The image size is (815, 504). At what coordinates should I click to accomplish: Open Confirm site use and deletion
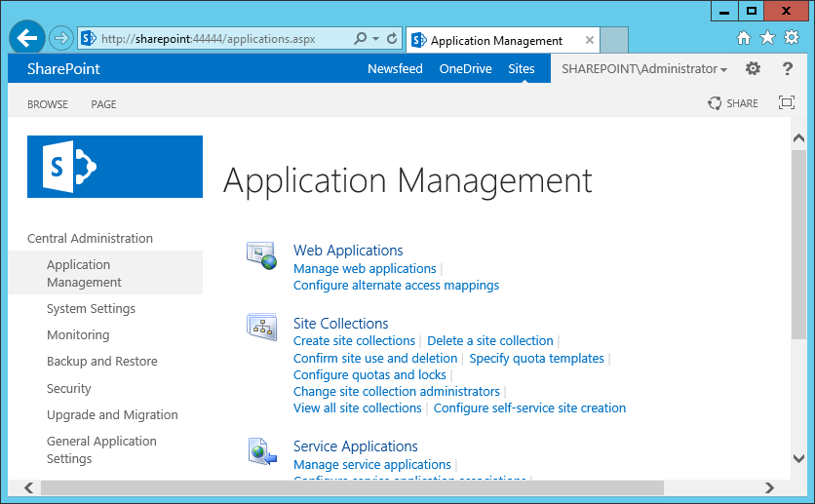(375, 359)
